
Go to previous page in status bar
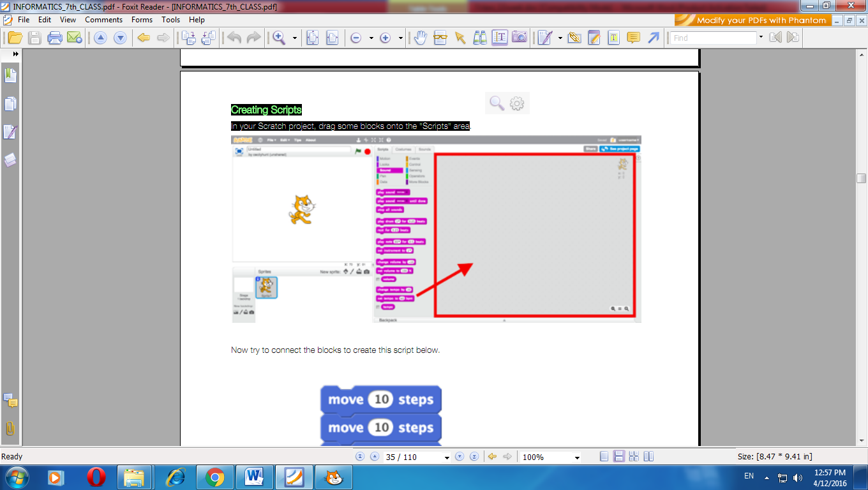tap(375, 457)
